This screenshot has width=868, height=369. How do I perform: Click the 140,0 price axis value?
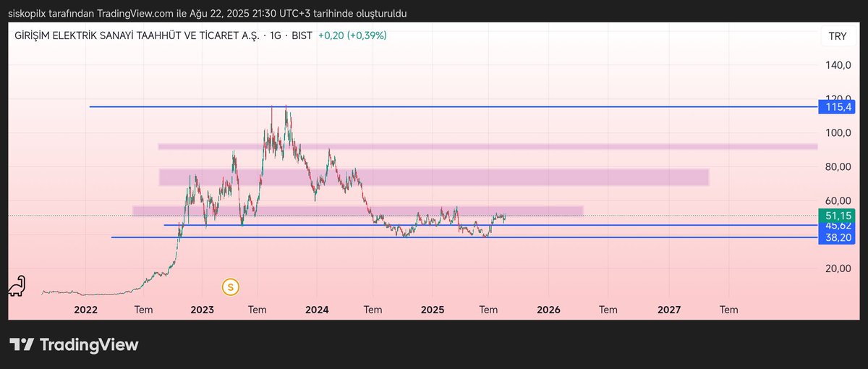point(838,65)
